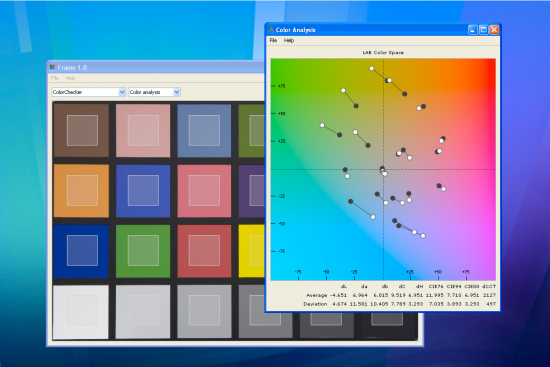Close the Color Analysis window
This screenshot has height=367, width=550.
[494, 30]
